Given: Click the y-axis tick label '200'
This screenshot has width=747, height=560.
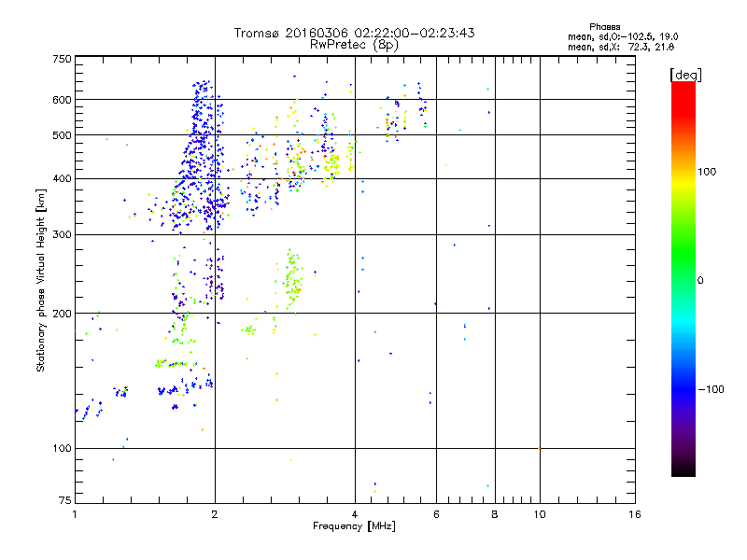Looking at the screenshot, I should [x=62, y=314].
